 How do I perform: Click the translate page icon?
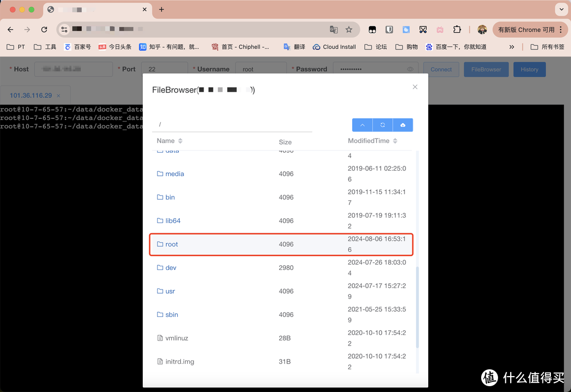(334, 30)
